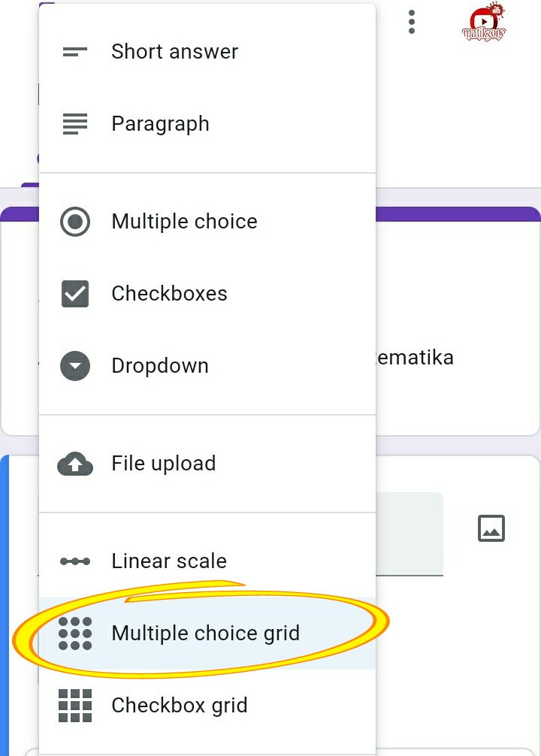Click the Multiple choice radio icon
This screenshot has height=756, width=541.
(75, 222)
